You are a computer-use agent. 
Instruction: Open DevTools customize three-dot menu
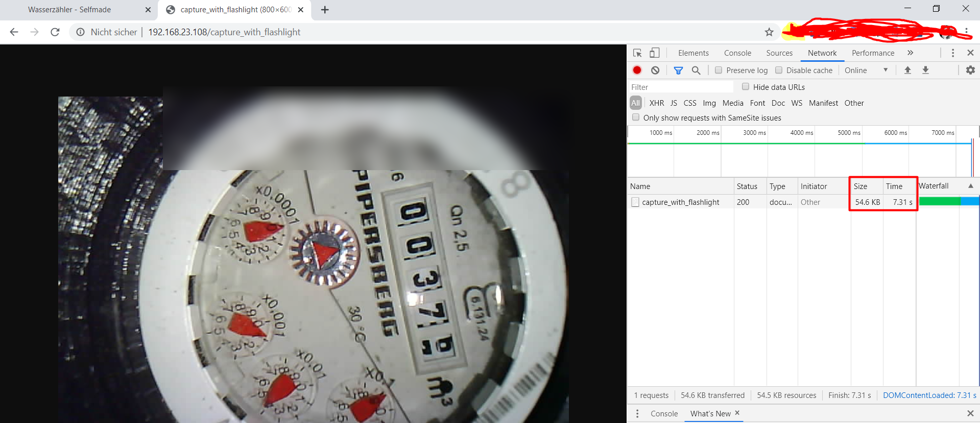click(x=953, y=53)
